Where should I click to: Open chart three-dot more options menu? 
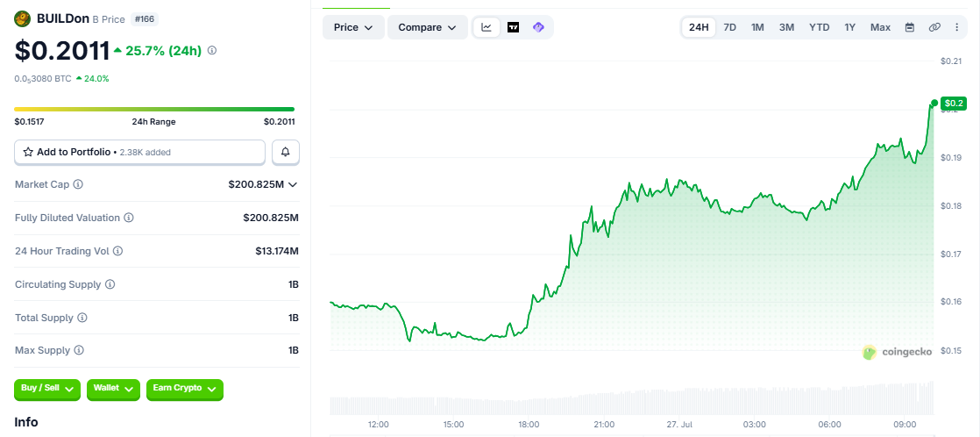(957, 27)
